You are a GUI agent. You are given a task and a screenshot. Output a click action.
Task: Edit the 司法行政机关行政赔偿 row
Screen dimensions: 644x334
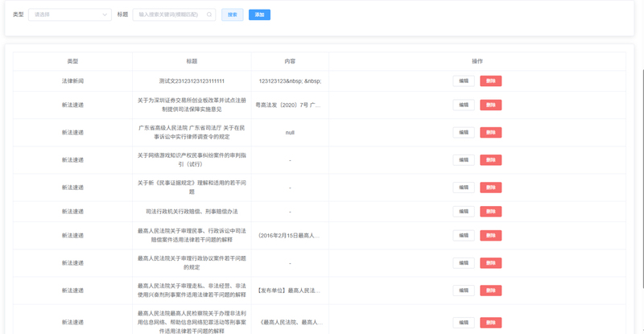point(464,212)
